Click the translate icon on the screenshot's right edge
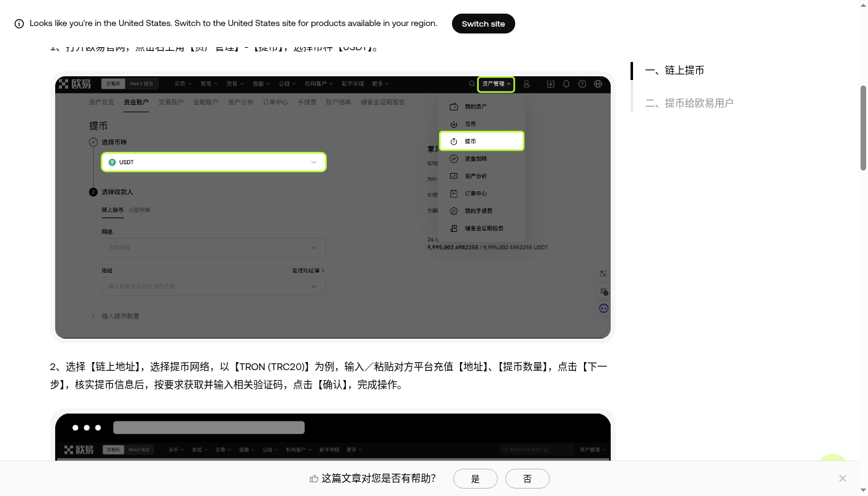 [603, 273]
